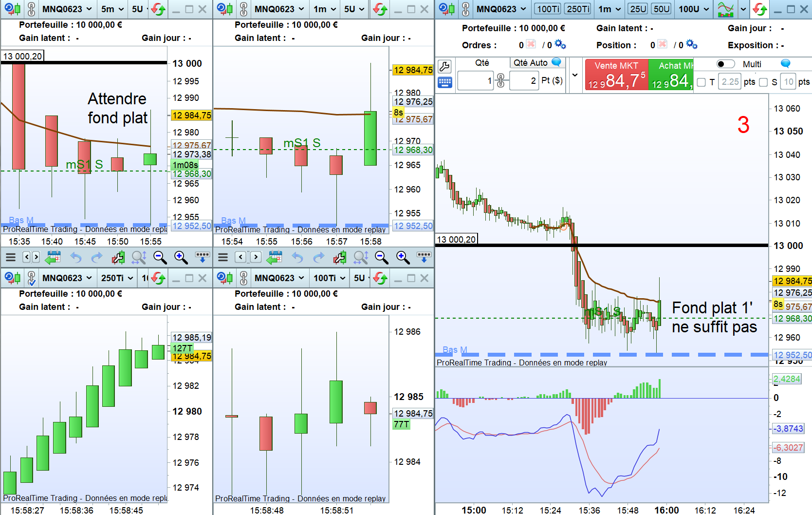Open the 1m timeframe dropdown in the middle window
Screen dimensions: 812x515
[325, 9]
